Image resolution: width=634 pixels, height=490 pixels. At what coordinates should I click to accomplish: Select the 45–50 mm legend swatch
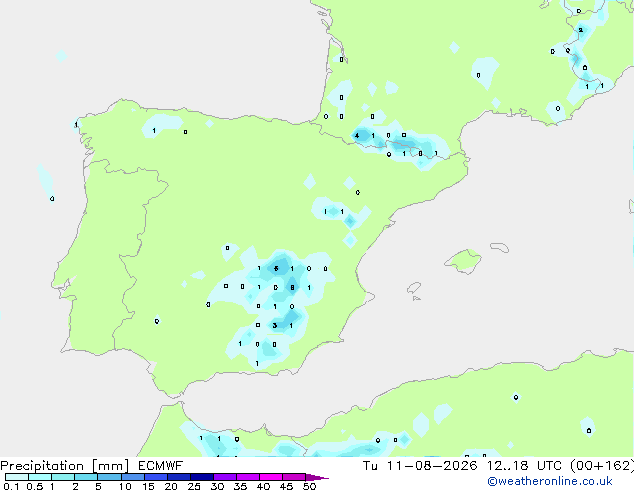tap(294, 477)
